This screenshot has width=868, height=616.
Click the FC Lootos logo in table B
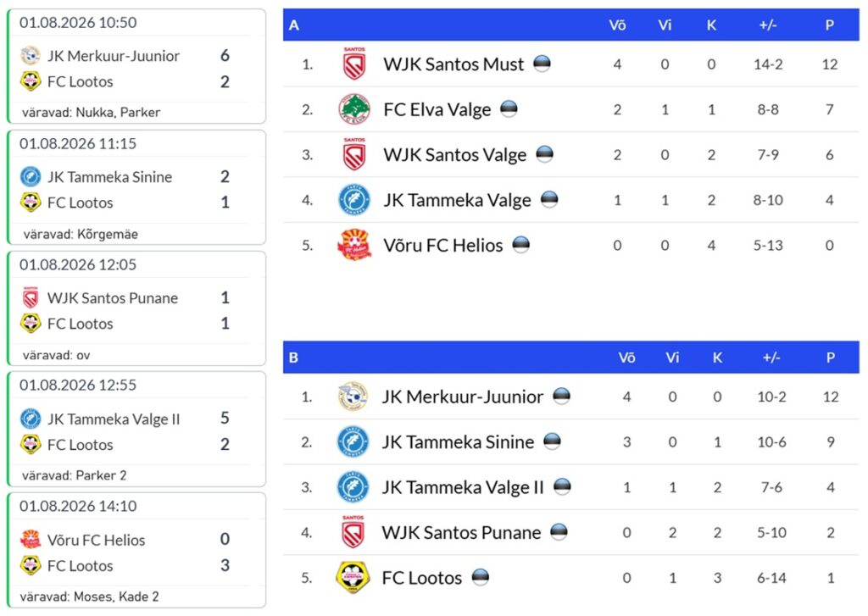[353, 577]
